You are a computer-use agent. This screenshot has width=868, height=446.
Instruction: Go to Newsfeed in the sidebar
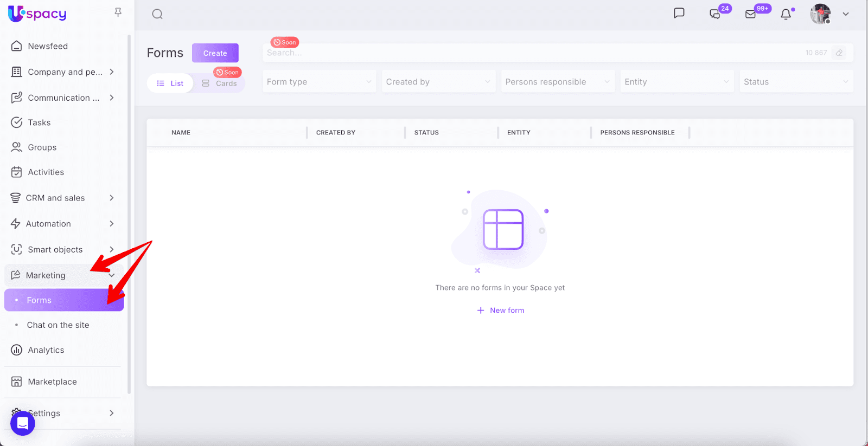(48, 46)
